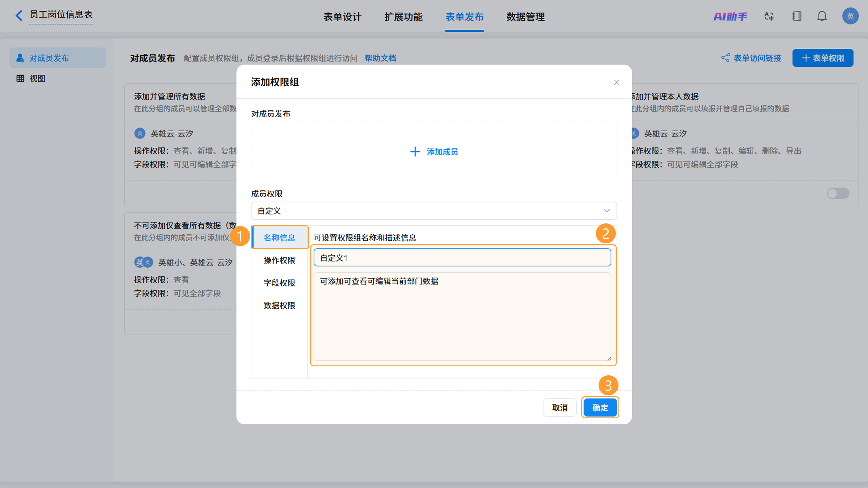The width and height of the screenshot is (868, 488).
Task: Click the 表单权限 button
Action: click(823, 58)
